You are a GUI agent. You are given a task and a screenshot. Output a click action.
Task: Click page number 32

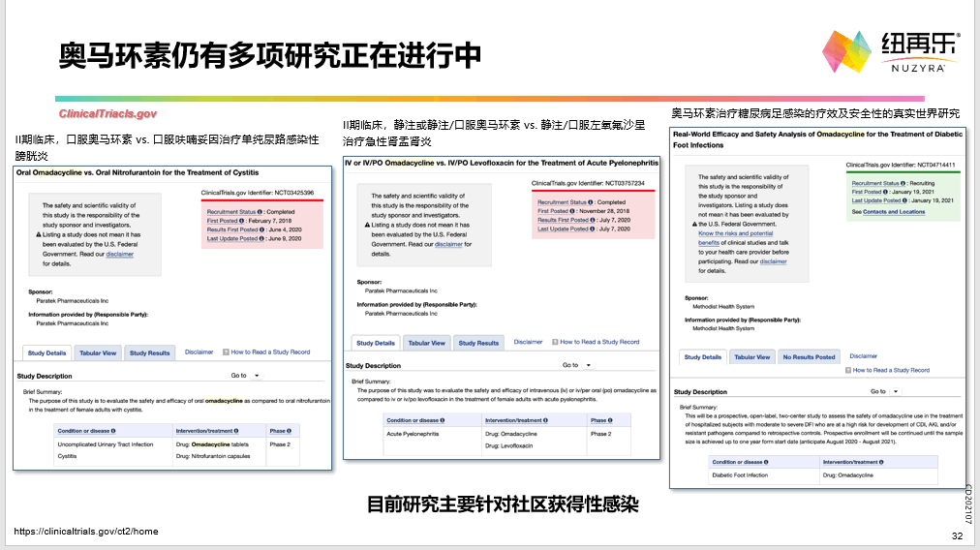pos(957,535)
